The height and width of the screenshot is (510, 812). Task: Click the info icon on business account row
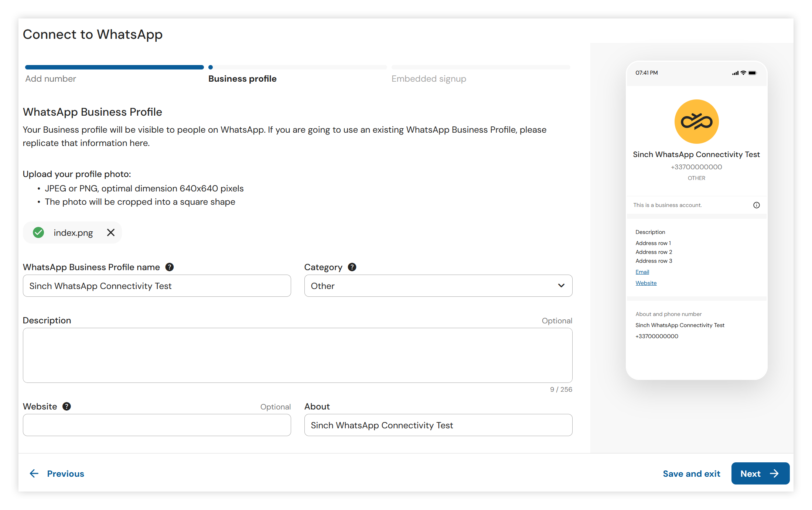point(757,205)
